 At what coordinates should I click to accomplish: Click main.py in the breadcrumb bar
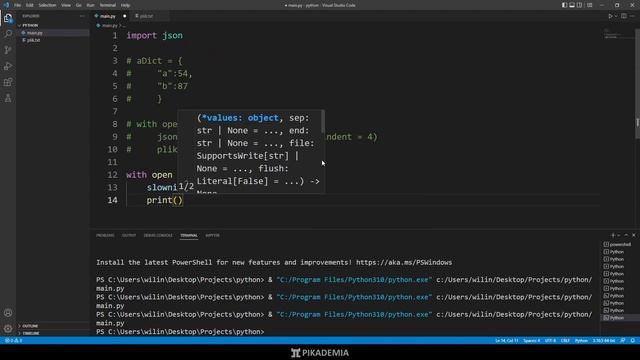(109, 26)
